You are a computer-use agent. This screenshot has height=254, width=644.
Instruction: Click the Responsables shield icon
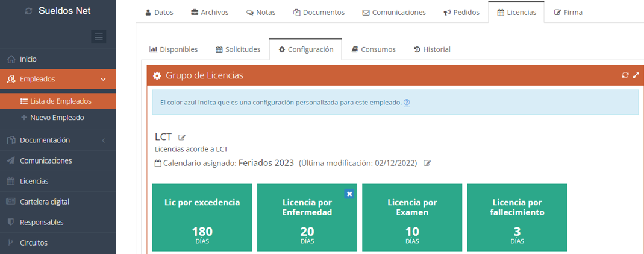[11, 223]
